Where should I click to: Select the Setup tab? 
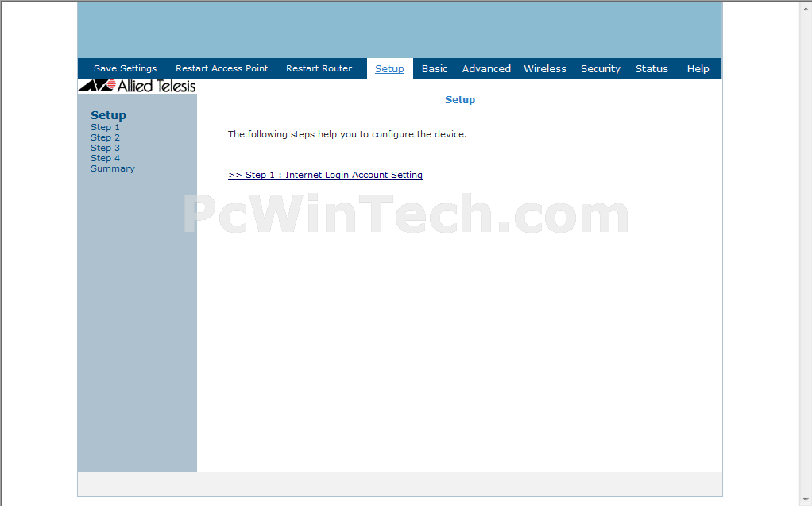pyautogui.click(x=389, y=69)
